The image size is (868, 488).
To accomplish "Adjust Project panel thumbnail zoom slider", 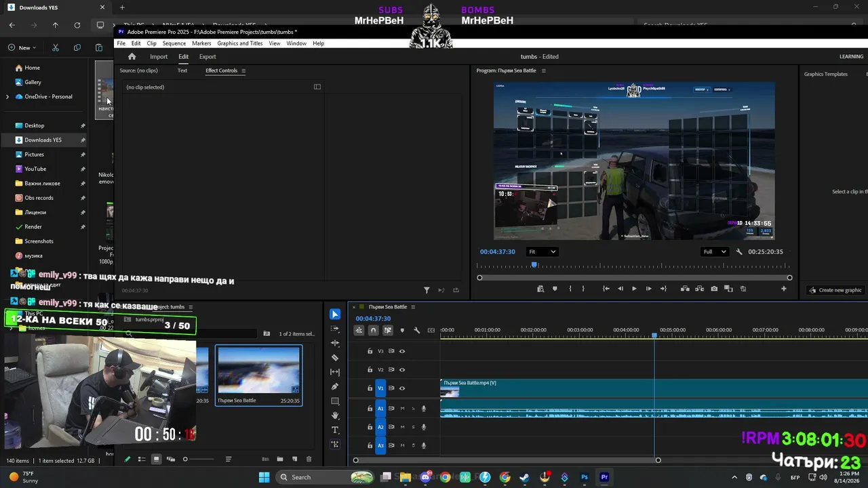I will pyautogui.click(x=185, y=459).
